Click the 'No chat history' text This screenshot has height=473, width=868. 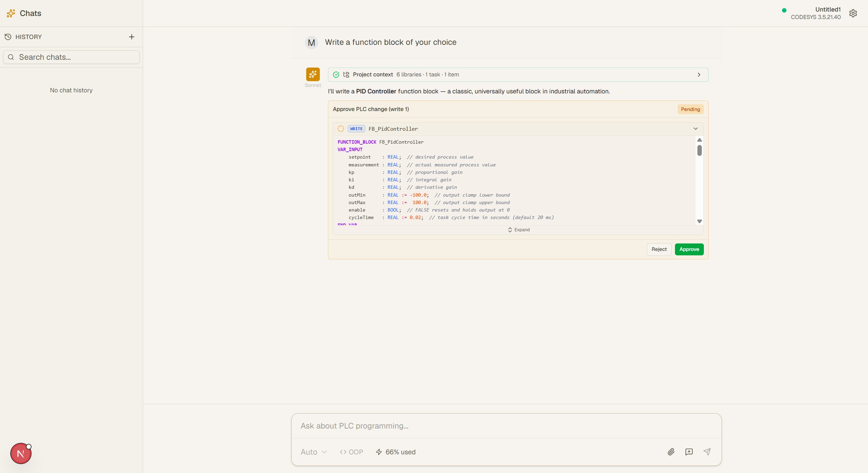(x=71, y=90)
